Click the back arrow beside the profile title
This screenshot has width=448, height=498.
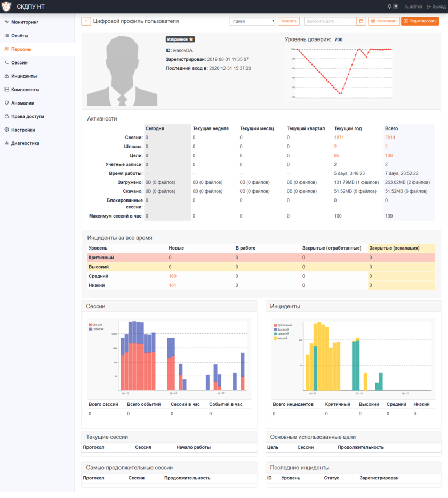[x=86, y=21]
